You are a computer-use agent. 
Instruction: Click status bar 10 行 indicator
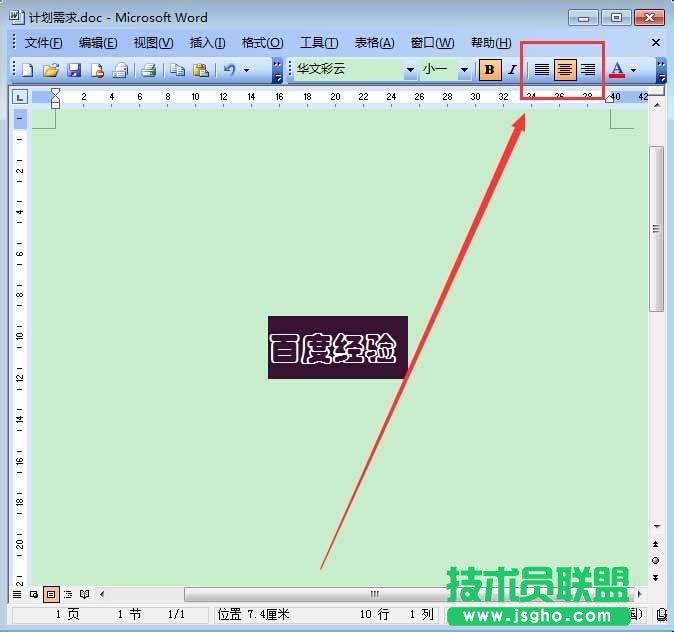[374, 614]
